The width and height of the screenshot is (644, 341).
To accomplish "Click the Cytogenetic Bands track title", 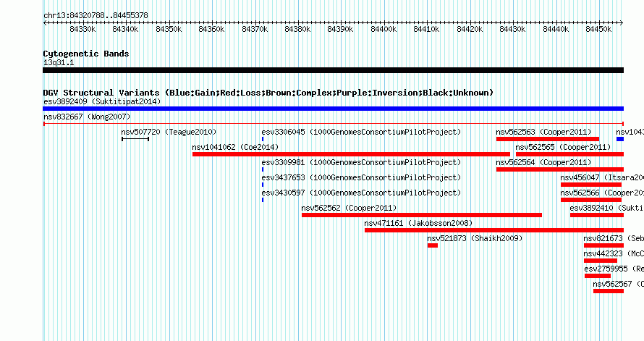I will coord(86,54).
